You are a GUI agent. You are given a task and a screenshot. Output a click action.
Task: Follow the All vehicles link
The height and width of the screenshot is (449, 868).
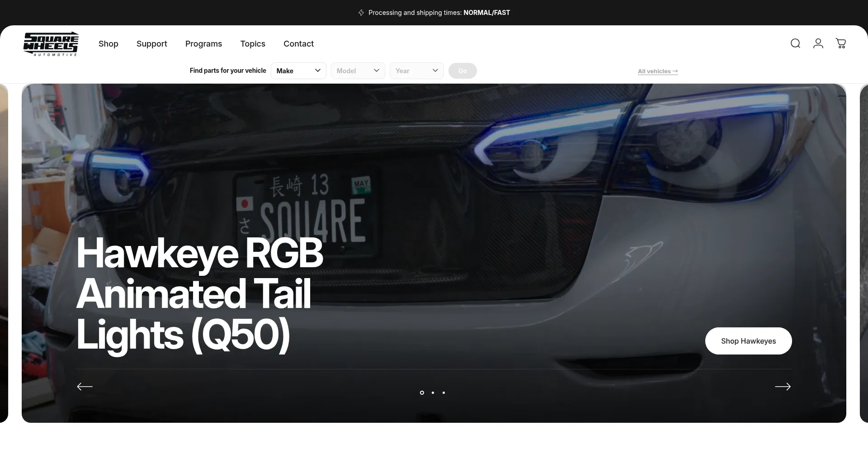point(658,71)
